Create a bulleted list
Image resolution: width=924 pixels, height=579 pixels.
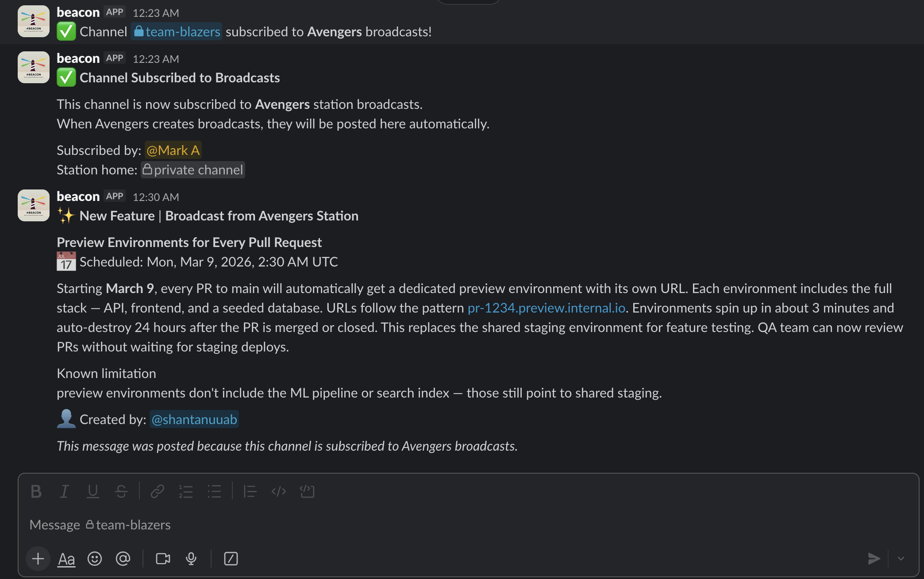point(214,491)
